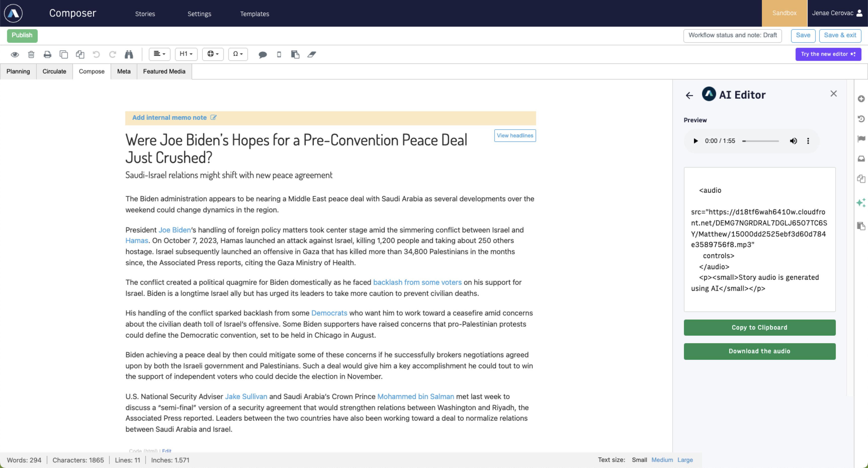This screenshot has height=468, width=868.
Task: Open Mohammed bin Salman link
Action: tap(415, 397)
